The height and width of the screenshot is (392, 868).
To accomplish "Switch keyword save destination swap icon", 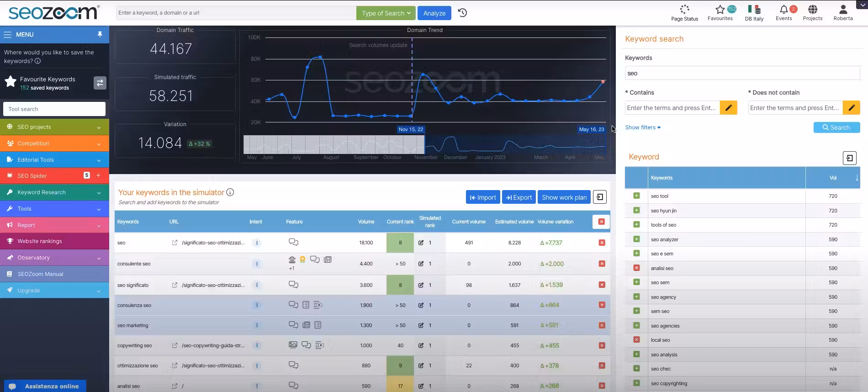I will (x=100, y=83).
